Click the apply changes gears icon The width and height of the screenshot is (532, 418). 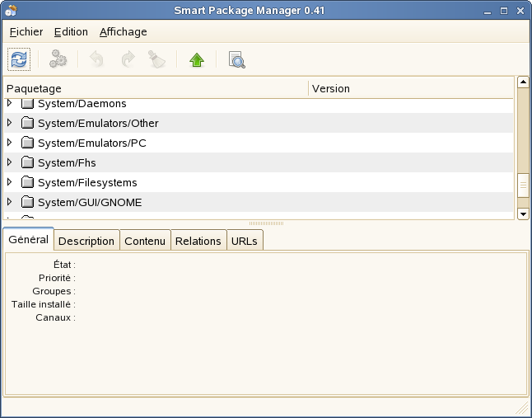click(58, 59)
